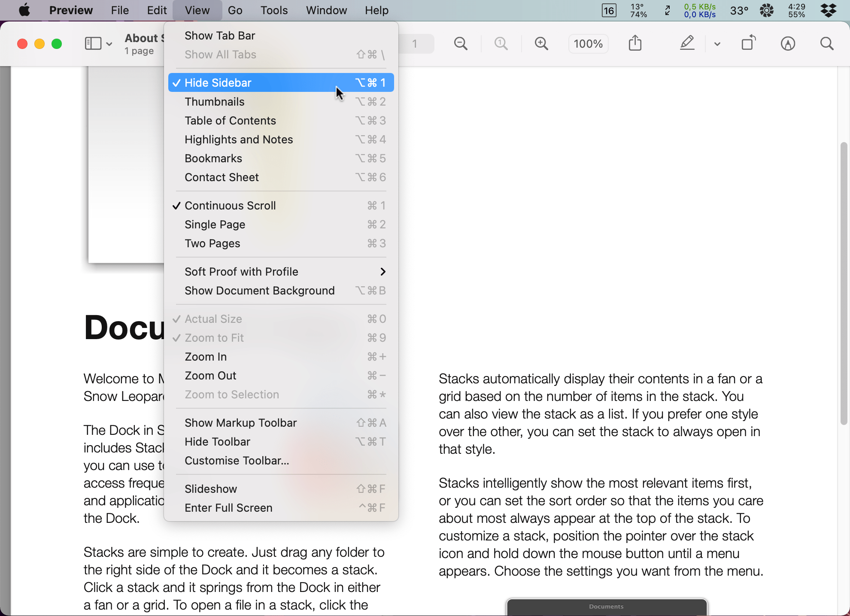This screenshot has height=616, width=850.
Task: Open markup pen options dropdown arrow
Action: pos(717,44)
